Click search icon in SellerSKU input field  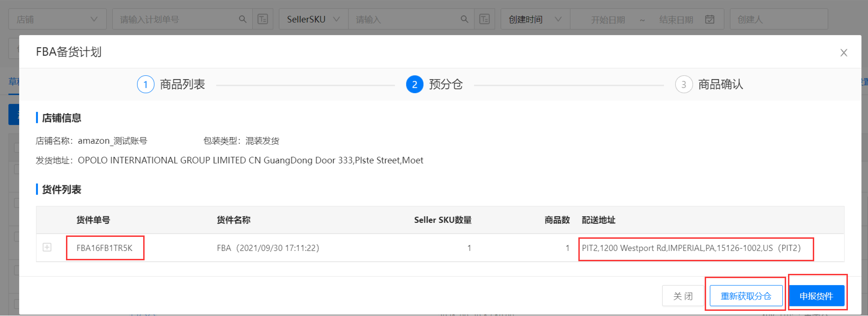pos(464,19)
